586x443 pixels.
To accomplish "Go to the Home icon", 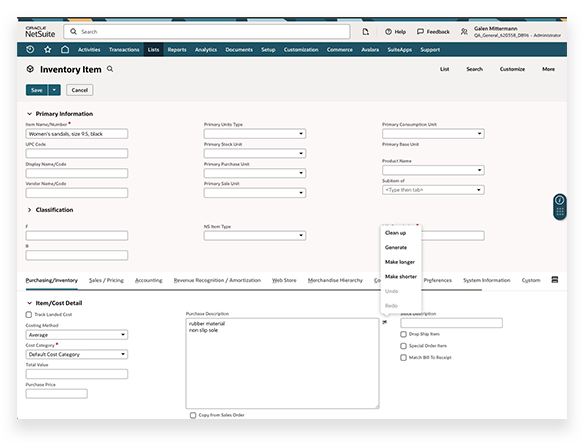I will [65, 49].
